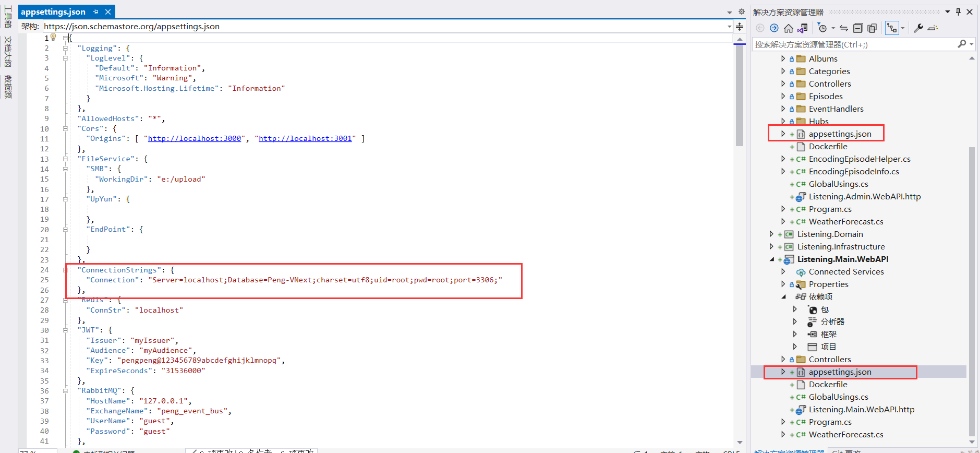
Task: Click the schema URL field
Action: click(x=385, y=27)
